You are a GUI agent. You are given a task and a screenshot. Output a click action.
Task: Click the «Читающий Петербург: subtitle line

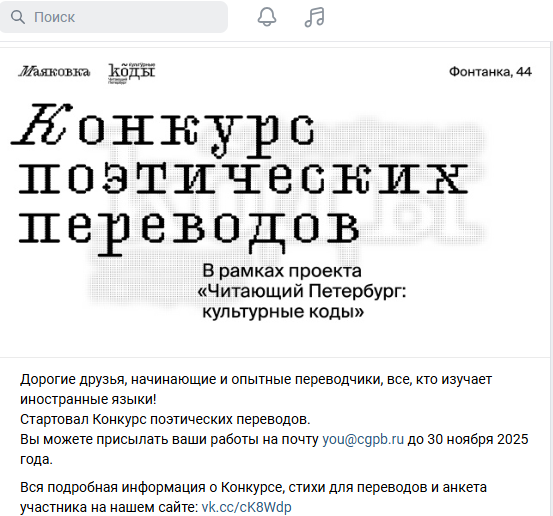coord(302,292)
